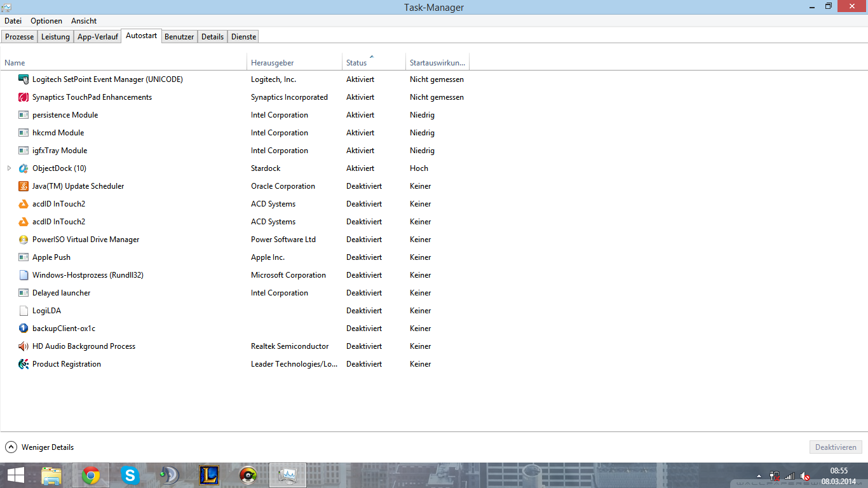Click the Product Registration icon
Screen dimensions: 868x488
(x=24, y=364)
